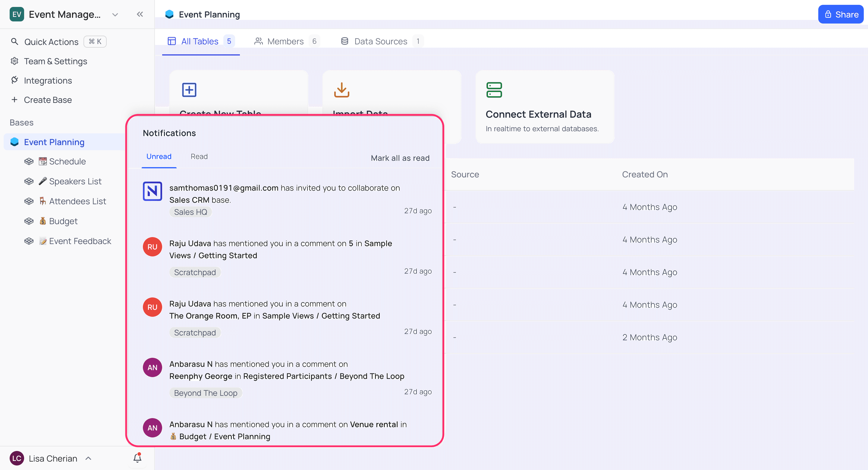Expand the Lisa Cherian user menu
Viewport: 868px width, 470px height.
tap(88, 458)
